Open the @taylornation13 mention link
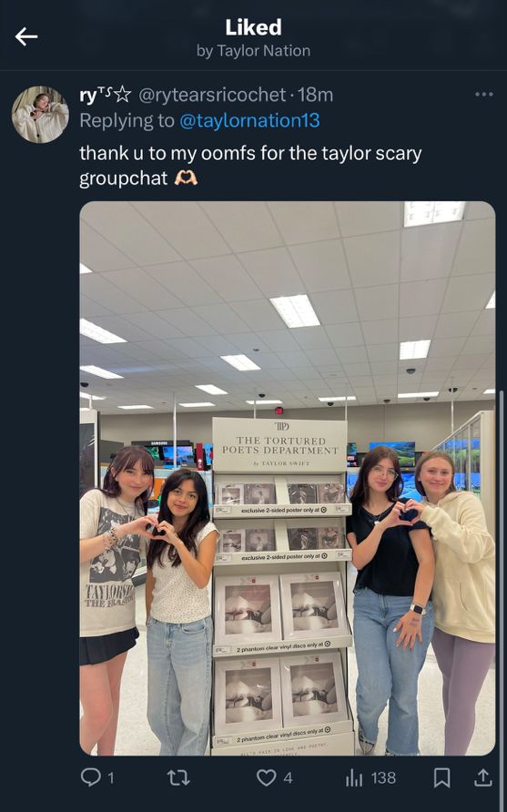The image size is (507, 812). 249,121
